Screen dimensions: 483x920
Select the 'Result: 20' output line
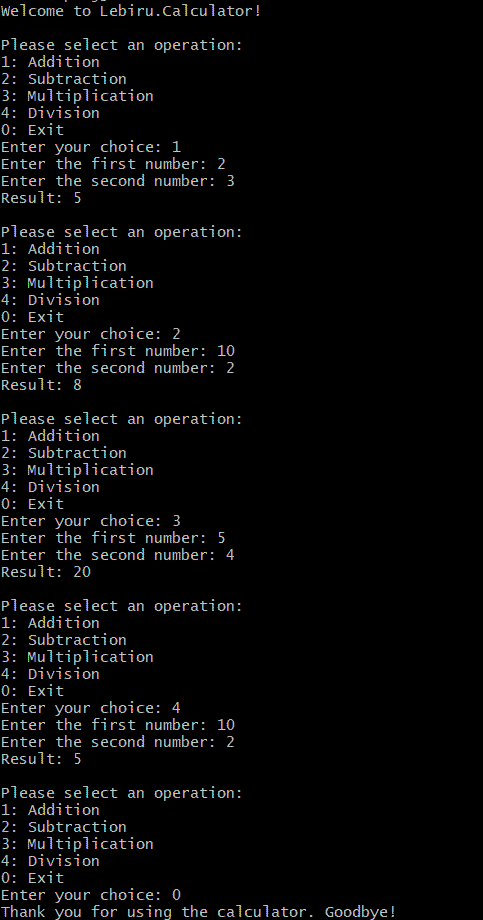tap(46, 572)
